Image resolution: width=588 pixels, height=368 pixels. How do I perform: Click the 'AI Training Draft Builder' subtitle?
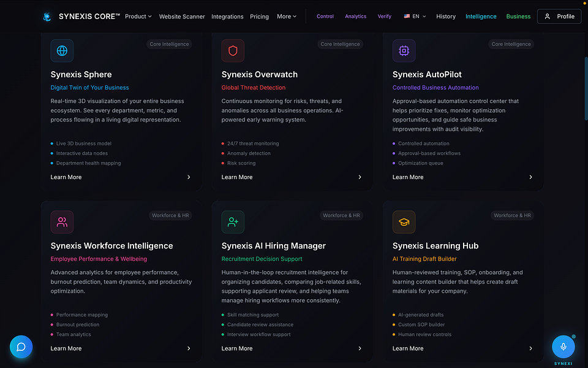(424, 259)
